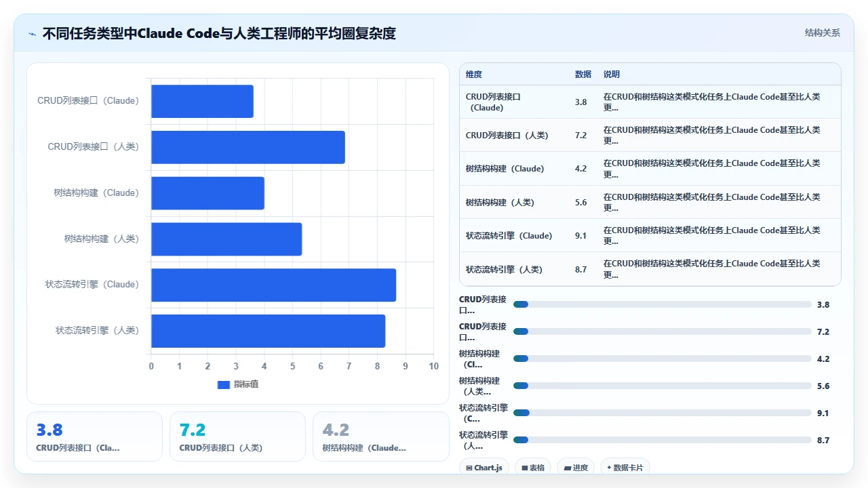Select the Chart.js tag chip

[484, 468]
